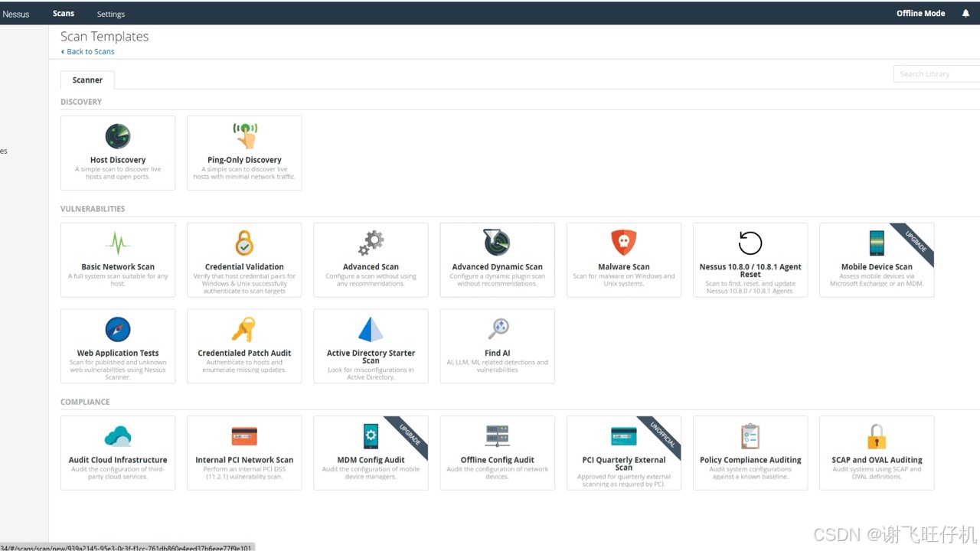Click the Mobile Device Scan title

pos(877,267)
